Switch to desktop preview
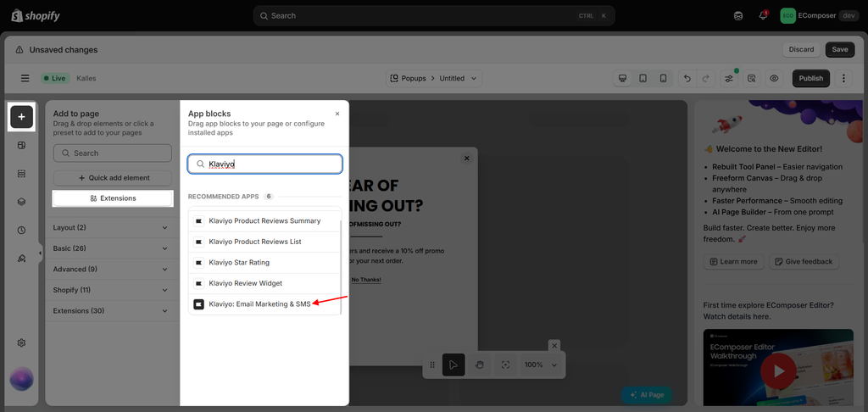 click(623, 78)
